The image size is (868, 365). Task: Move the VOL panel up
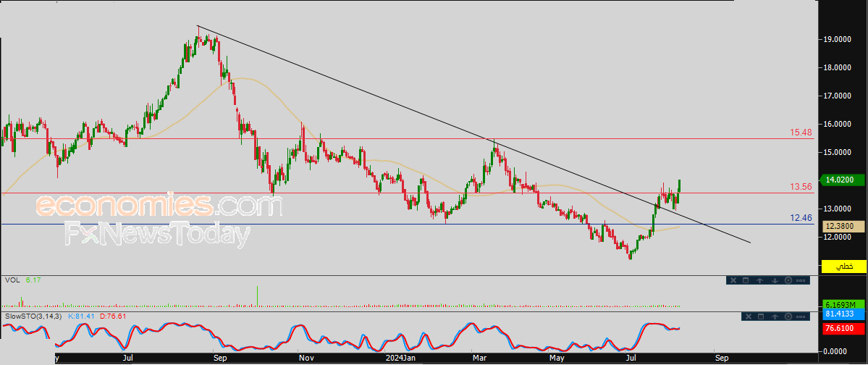759,280
